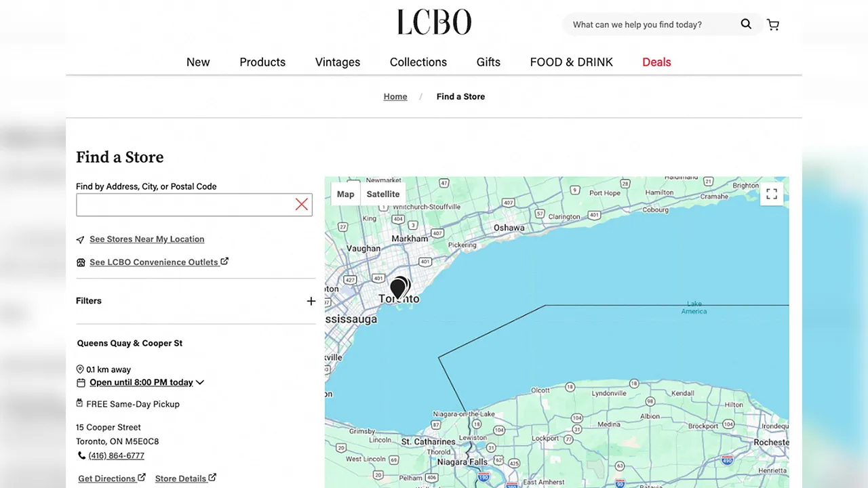Click the convenience outlet store icon
The image size is (868, 488).
(x=81, y=262)
